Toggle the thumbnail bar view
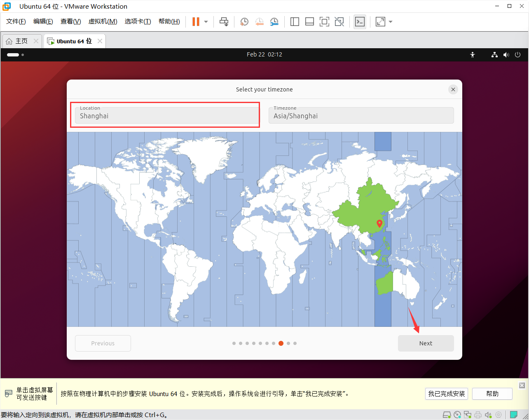The width and height of the screenshot is (529, 420). [x=309, y=22]
